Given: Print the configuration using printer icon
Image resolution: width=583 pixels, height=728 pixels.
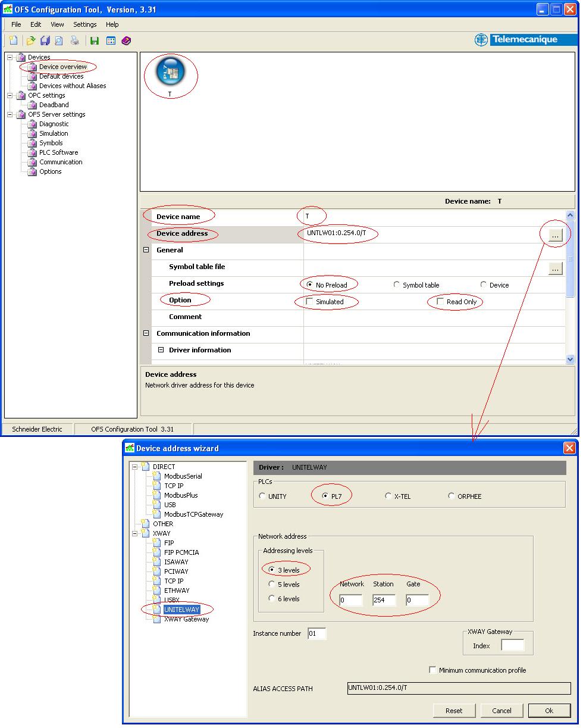Looking at the screenshot, I should point(74,40).
